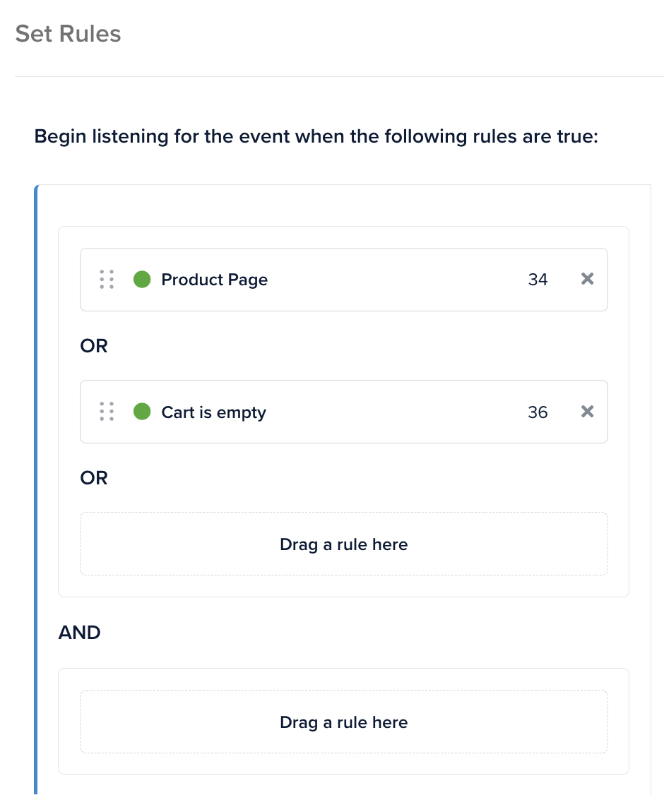The height and width of the screenshot is (812, 664).
Task: Click the OR operator below Product Page
Action: [x=94, y=346]
